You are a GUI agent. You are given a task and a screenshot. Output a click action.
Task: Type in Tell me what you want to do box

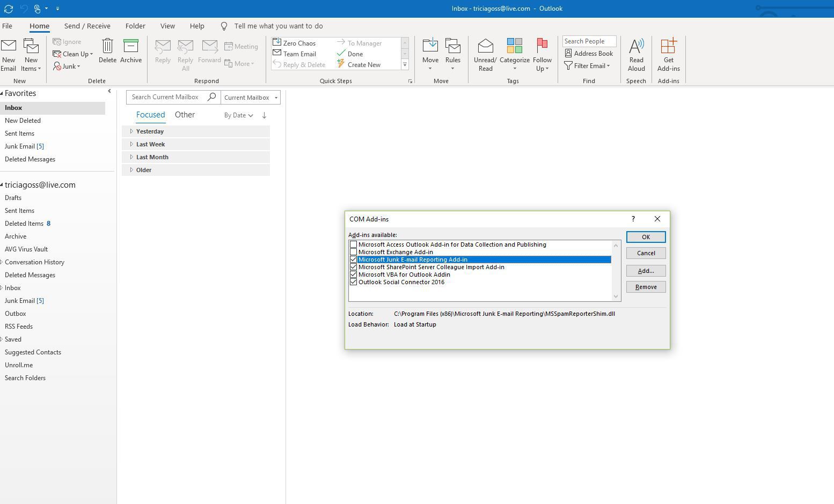point(279,26)
